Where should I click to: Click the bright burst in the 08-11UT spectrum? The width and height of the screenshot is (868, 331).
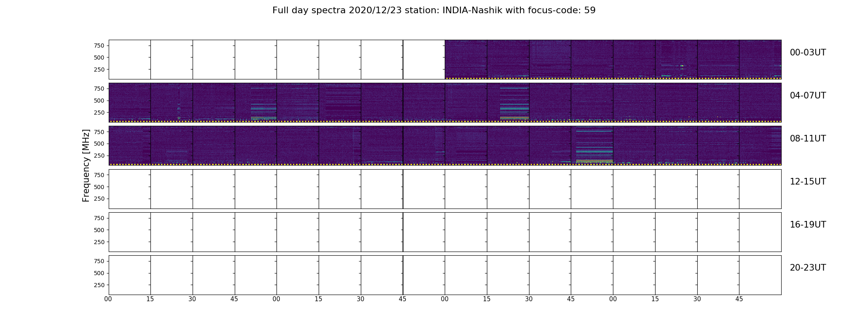click(x=594, y=146)
